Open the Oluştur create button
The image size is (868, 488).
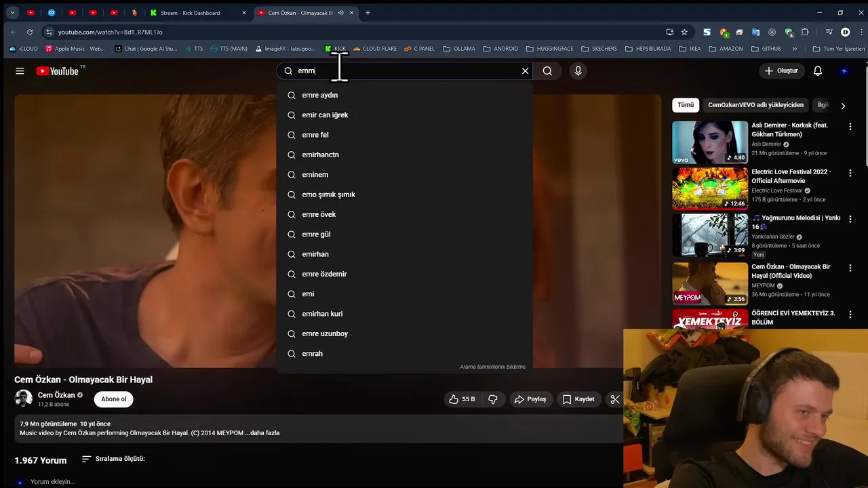point(781,70)
